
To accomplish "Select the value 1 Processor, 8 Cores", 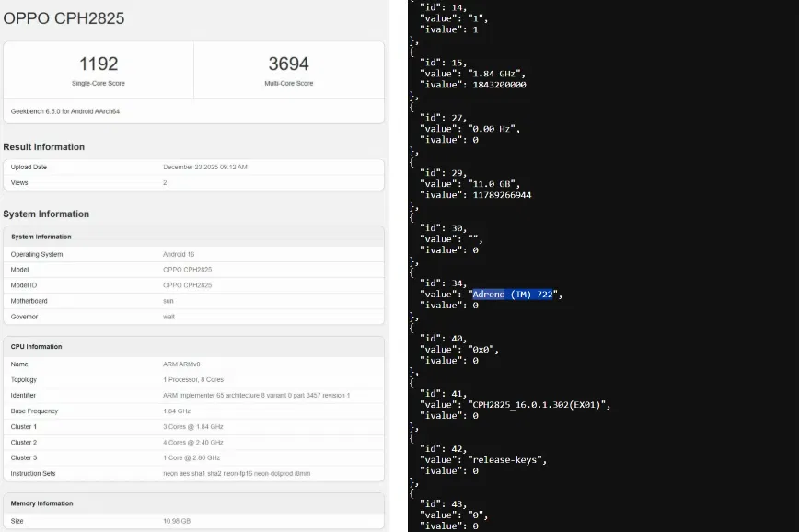I will pos(193,379).
